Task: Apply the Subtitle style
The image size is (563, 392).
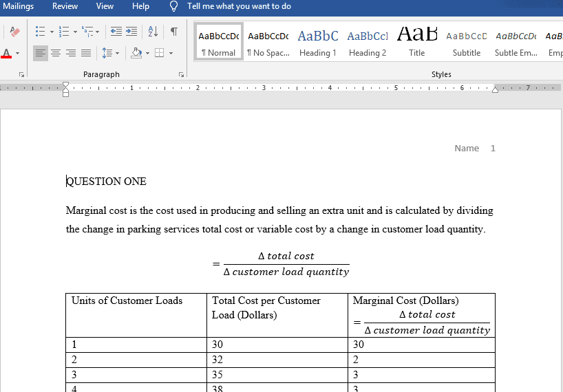Action: click(467, 41)
